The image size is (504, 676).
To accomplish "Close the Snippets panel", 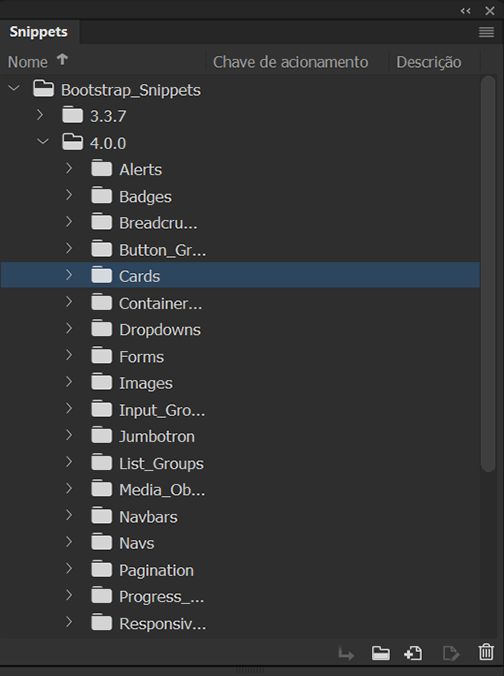I will [x=490, y=11].
